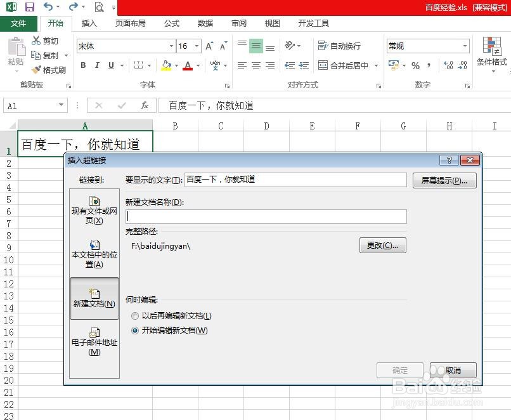This screenshot has height=420, width=511.
Task: Expand the number format dropdown (常规)
Action: point(465,46)
